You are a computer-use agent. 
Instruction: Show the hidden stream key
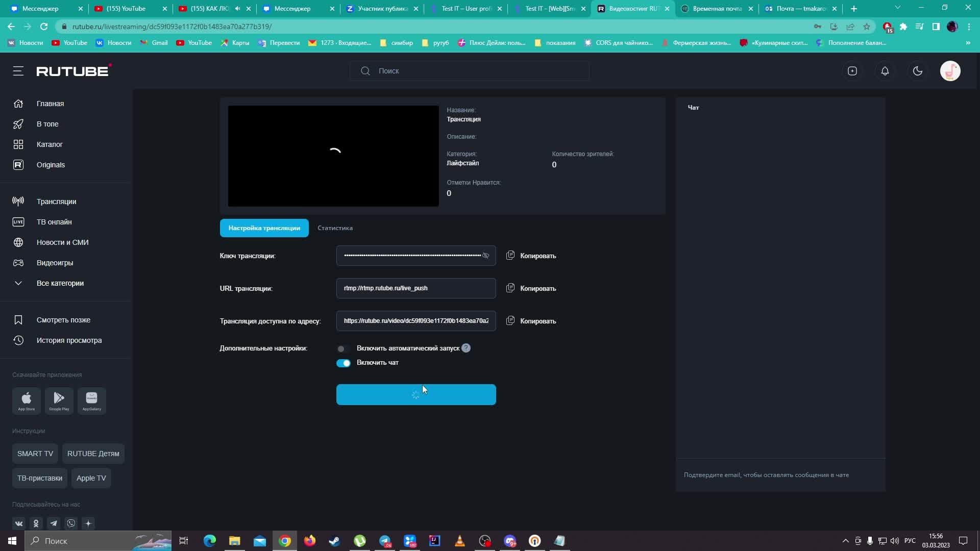point(485,256)
